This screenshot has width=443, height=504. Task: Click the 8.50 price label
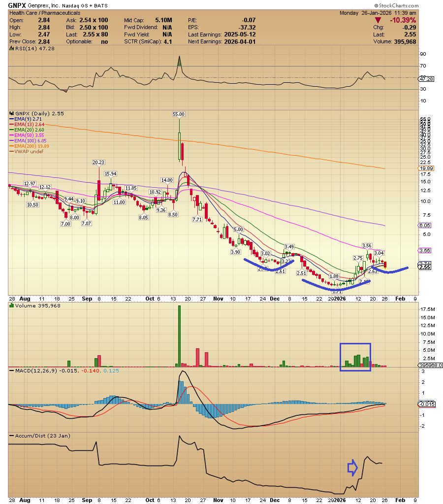[x=173, y=214]
